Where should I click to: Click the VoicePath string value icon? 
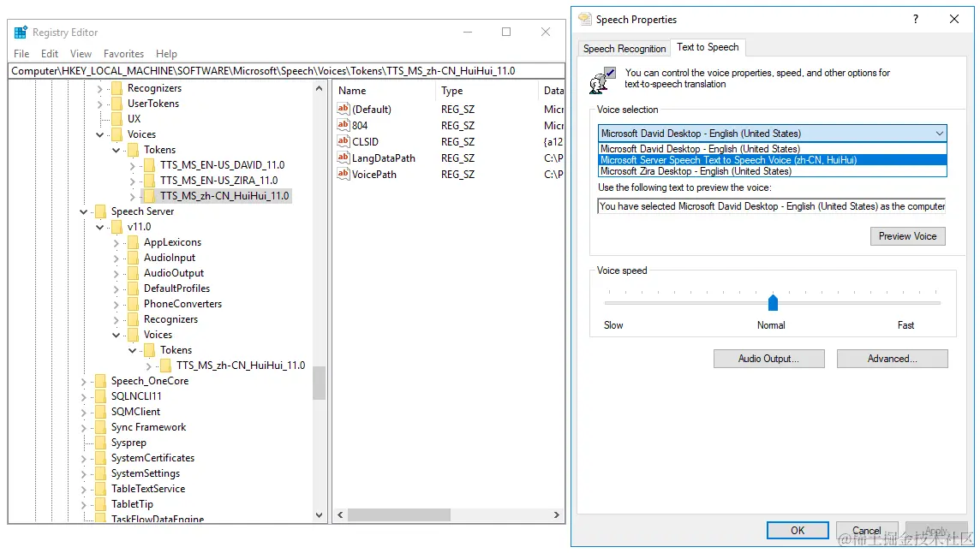click(344, 174)
